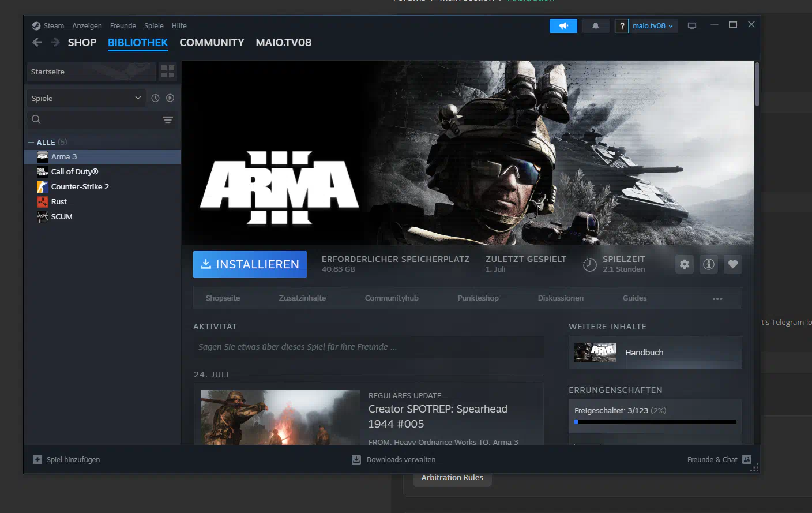
Task: Go to the BIBLIOTHEK tab
Action: [x=138, y=43]
